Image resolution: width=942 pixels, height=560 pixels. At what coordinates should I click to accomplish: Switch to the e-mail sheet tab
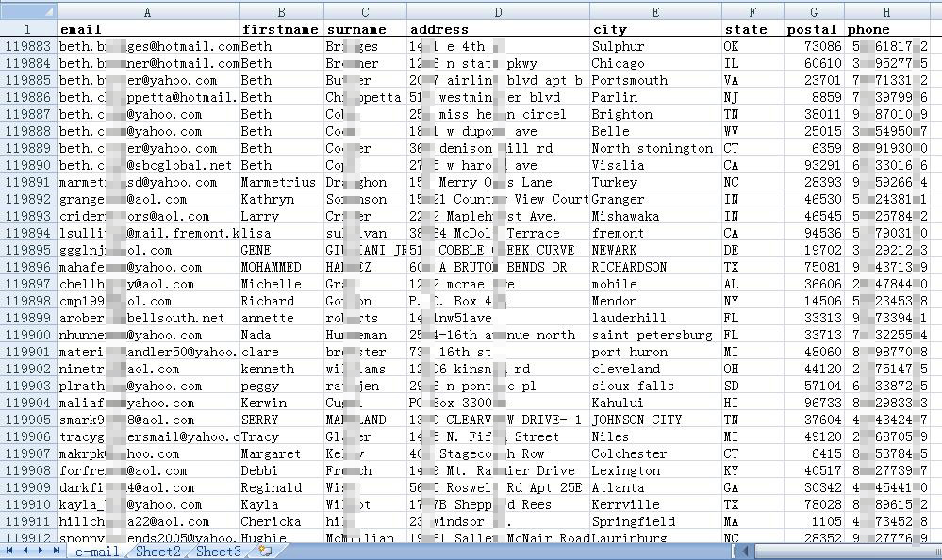97,552
